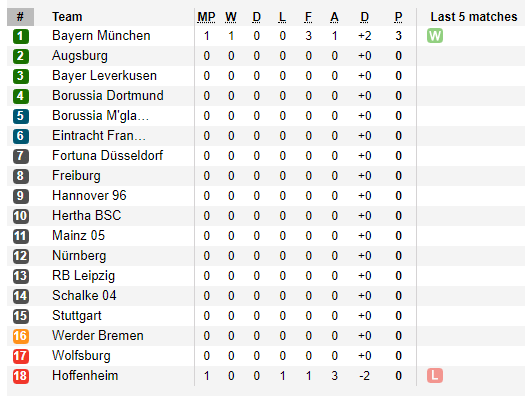Image resolution: width=525 pixels, height=396 pixels.
Task: Open the Bayern München team link
Action: [x=101, y=35]
